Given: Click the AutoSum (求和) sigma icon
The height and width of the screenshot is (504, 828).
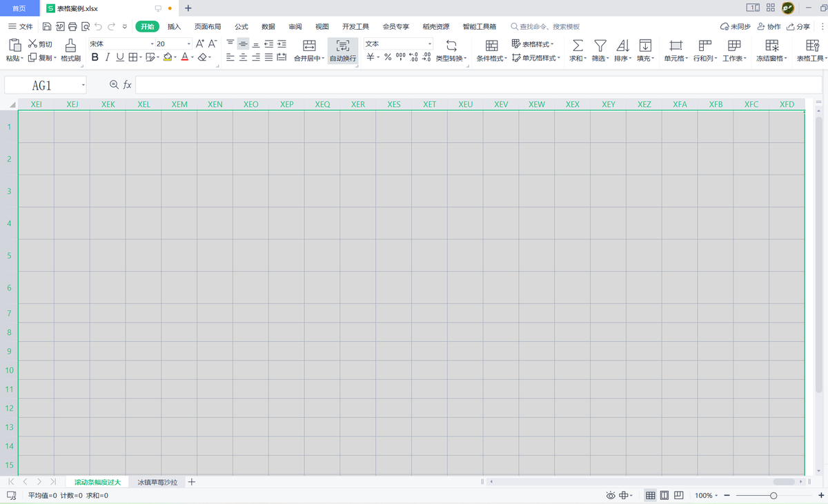Looking at the screenshot, I should 578,46.
